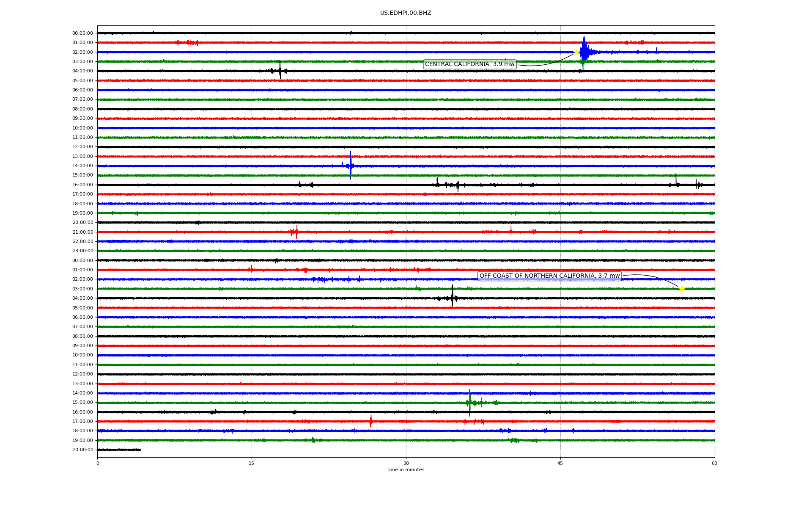
Task: Click the first 00:00:00 row label
Action: pyautogui.click(x=82, y=33)
